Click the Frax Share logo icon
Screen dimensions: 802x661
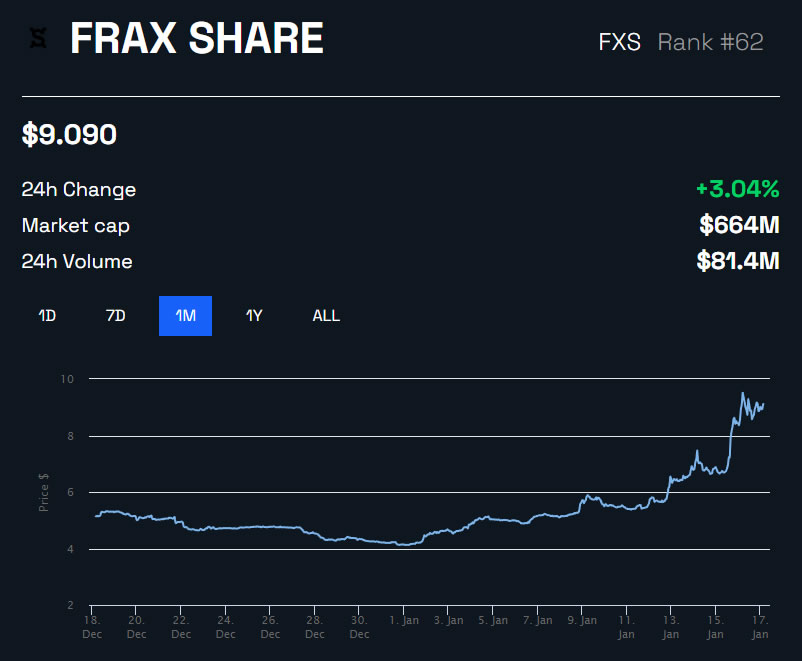point(40,40)
